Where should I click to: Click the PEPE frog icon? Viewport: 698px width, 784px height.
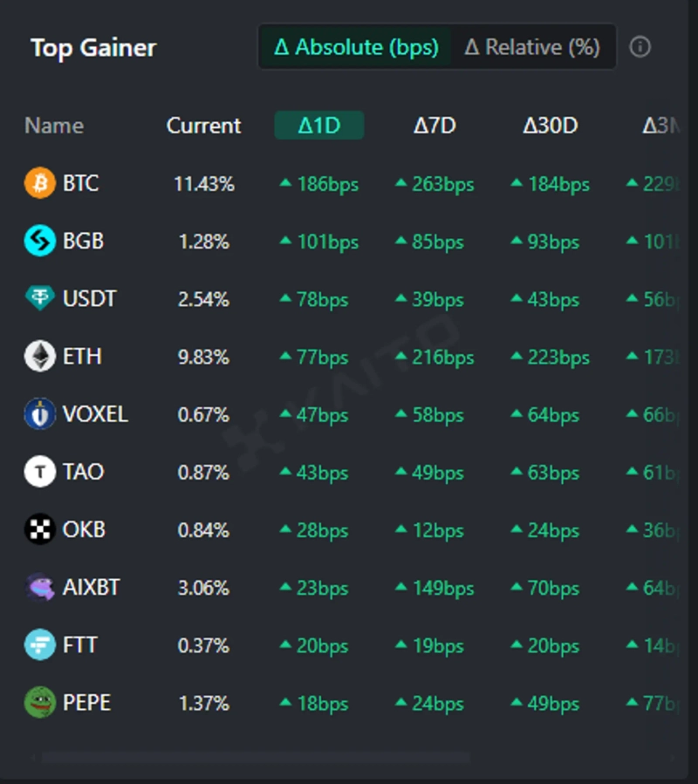(x=39, y=703)
